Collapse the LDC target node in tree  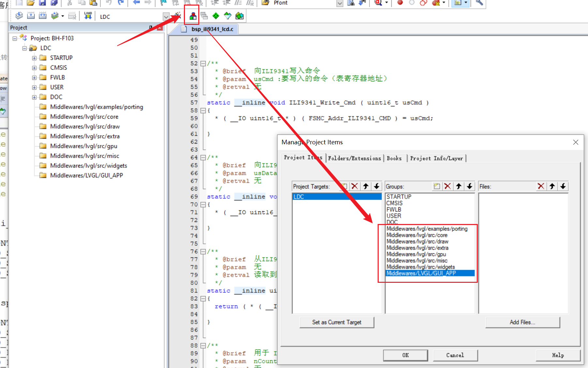(x=24, y=48)
